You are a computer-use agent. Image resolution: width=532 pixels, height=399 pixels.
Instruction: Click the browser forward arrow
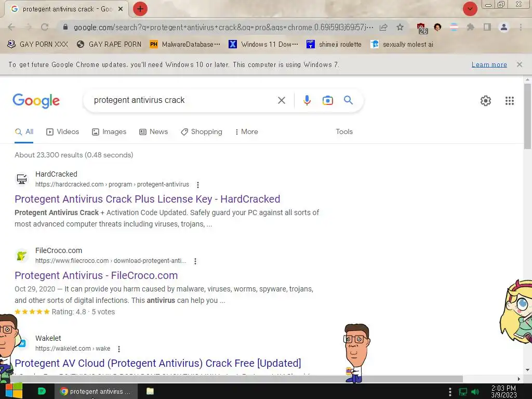28,27
